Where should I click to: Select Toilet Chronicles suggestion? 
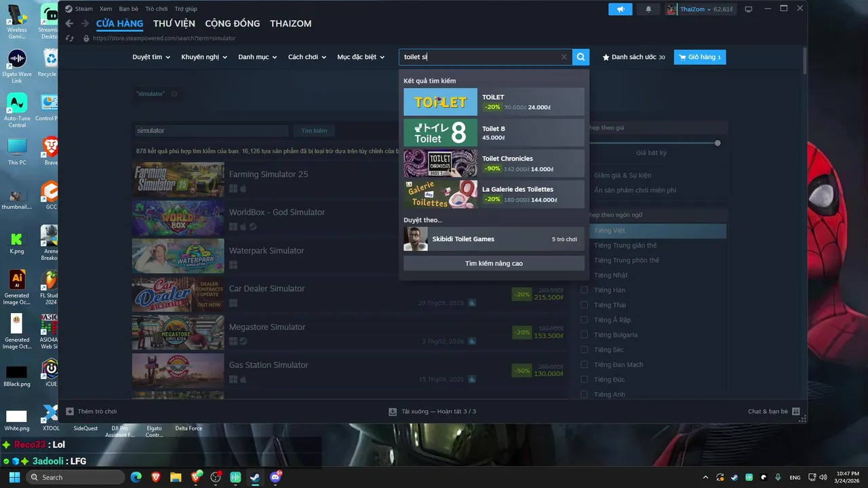pyautogui.click(x=494, y=163)
